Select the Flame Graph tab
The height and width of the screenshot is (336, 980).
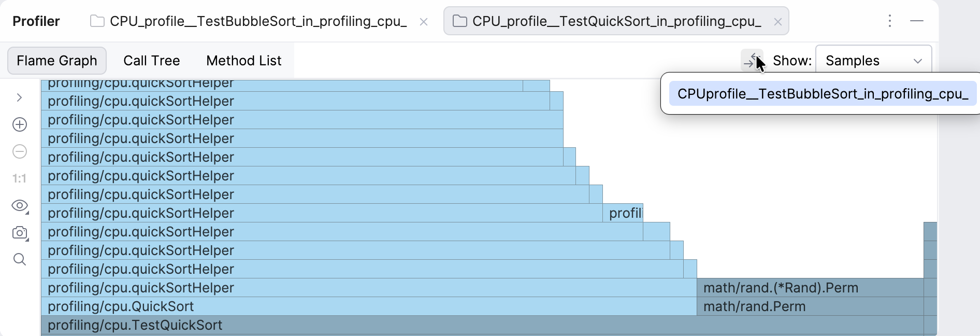[57, 61]
